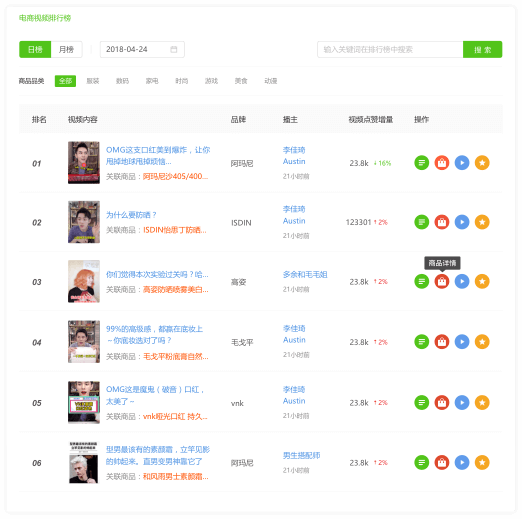The width and height of the screenshot is (522, 519).
Task: Click thumbnail of row 01 video
Action: [x=84, y=162]
